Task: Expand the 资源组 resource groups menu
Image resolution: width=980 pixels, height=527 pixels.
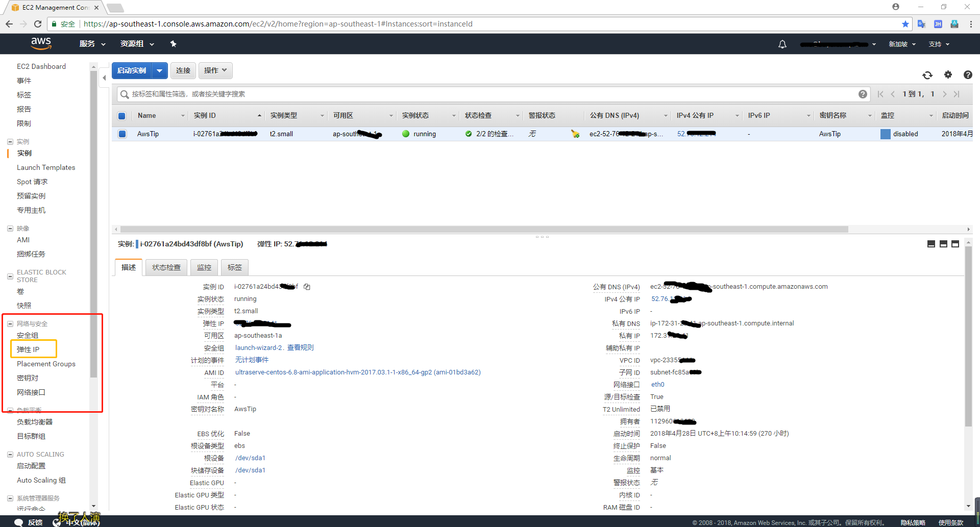Action: point(137,44)
